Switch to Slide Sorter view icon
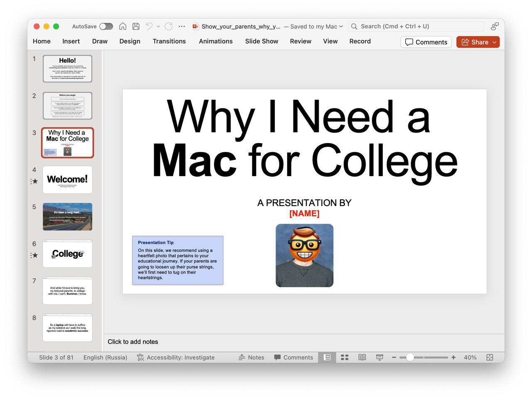Viewport: 532px width, 399px height. tap(345, 357)
